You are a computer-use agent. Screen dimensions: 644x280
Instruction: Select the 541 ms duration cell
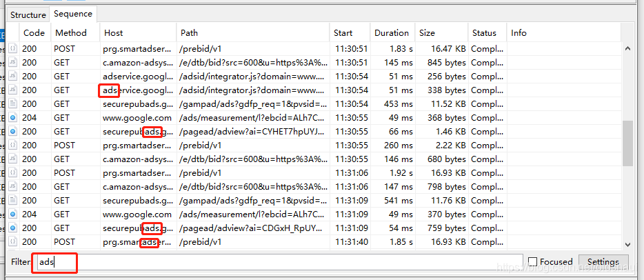tap(392, 201)
